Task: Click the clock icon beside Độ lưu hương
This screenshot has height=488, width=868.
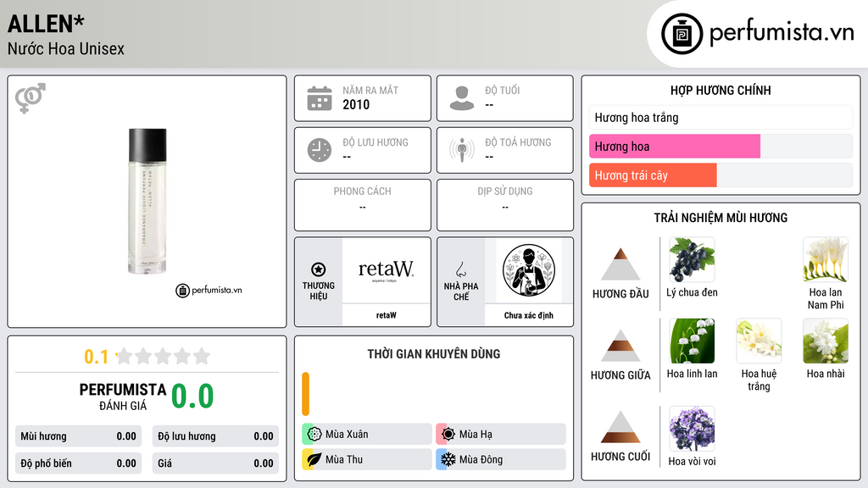Action: tap(320, 150)
